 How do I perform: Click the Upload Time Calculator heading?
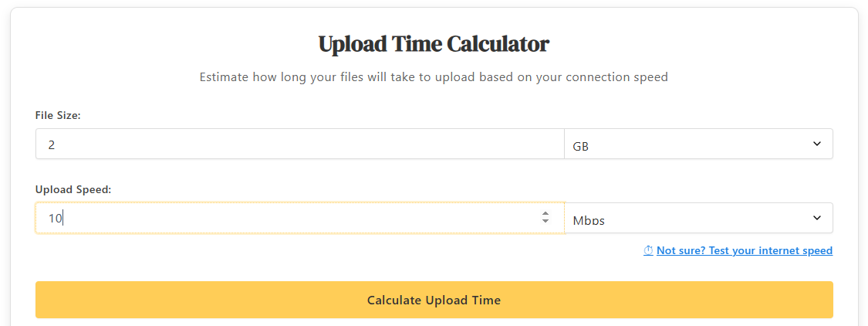click(434, 44)
